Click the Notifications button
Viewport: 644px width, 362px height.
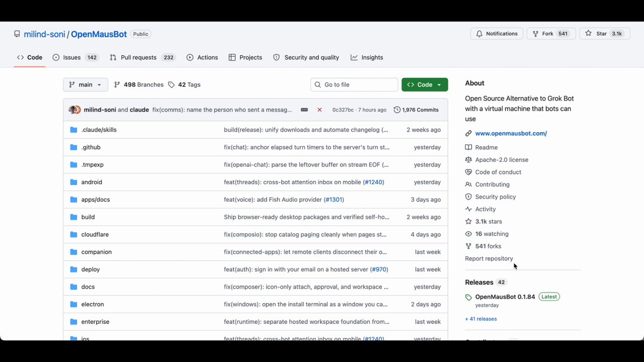497,34
